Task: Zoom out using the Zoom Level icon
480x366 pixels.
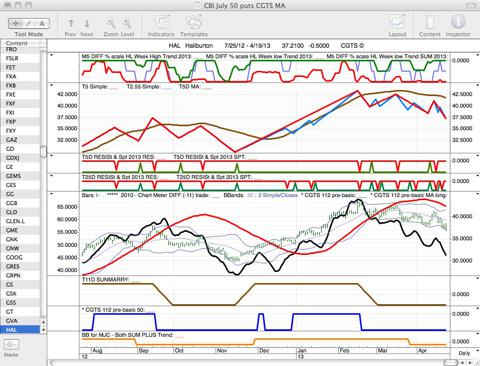Action: click(x=111, y=23)
